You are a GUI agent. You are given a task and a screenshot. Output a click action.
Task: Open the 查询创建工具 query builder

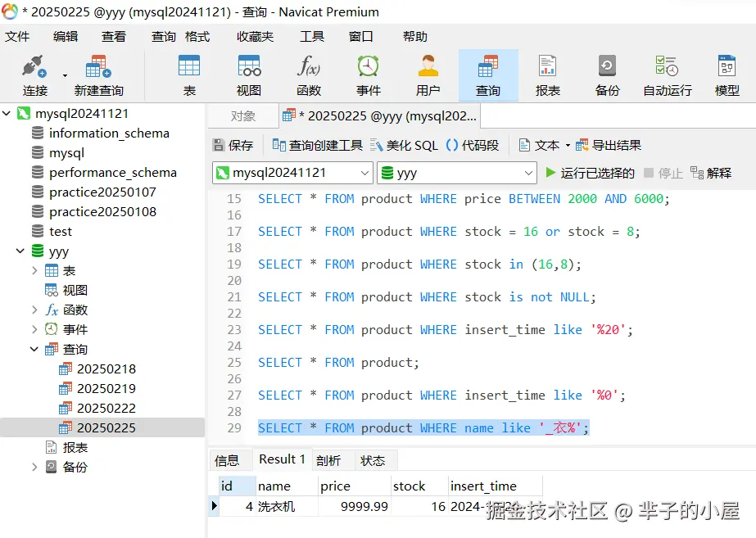(x=317, y=145)
